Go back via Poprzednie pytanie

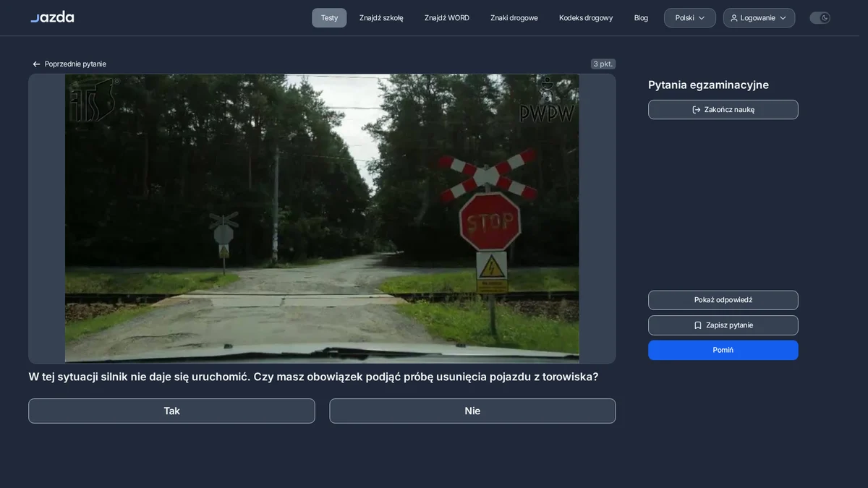pyautogui.click(x=69, y=64)
